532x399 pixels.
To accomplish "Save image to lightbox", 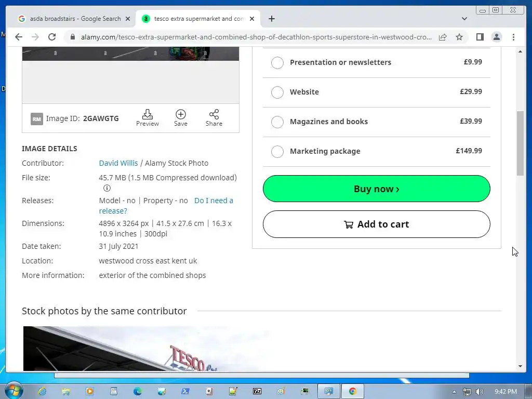I will [180, 118].
